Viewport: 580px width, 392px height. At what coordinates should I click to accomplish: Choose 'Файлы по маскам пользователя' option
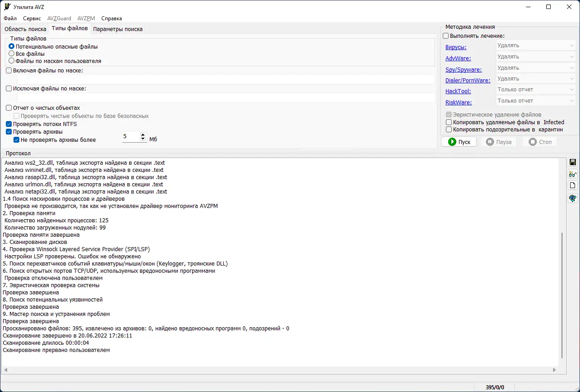12,61
